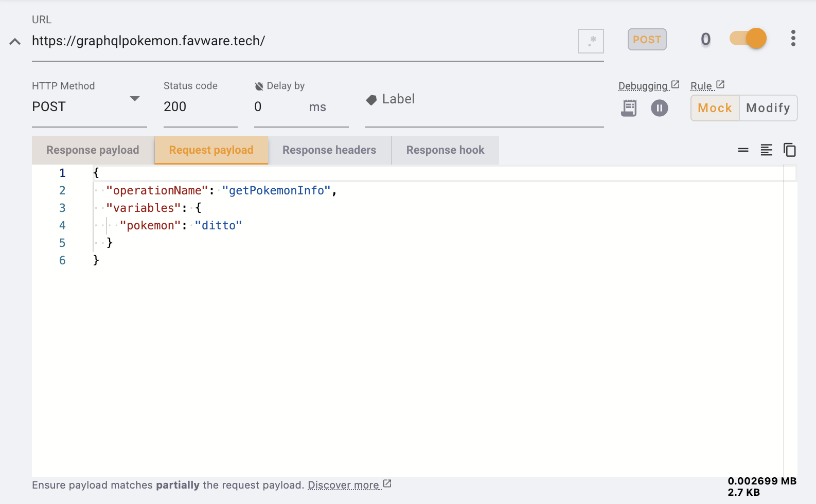This screenshot has height=504, width=816.
Task: Click the Status code input field
Action: click(200, 107)
